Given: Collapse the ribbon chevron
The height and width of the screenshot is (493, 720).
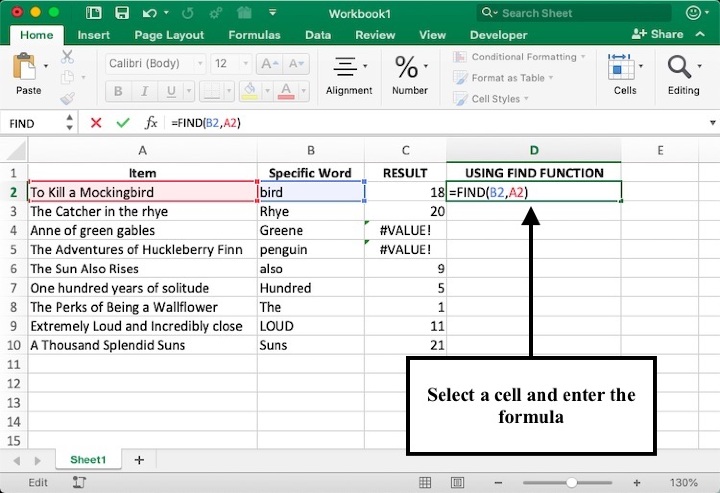Looking at the screenshot, I should tap(700, 34).
